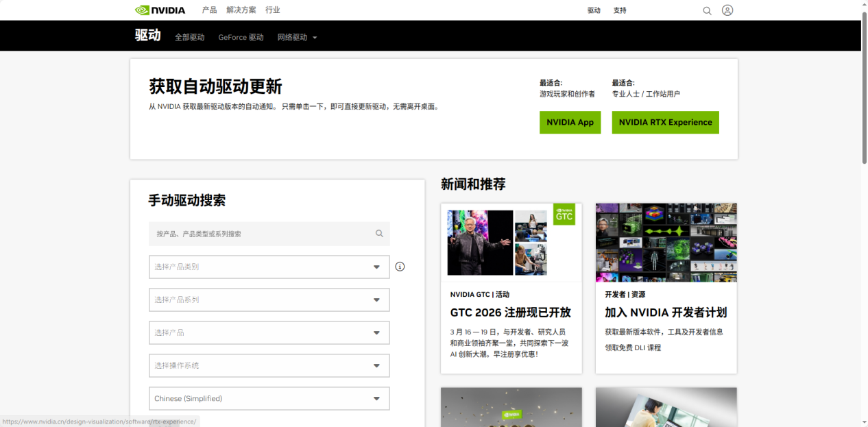The height and width of the screenshot is (427, 868).
Task: Click the NVIDIA App button
Action: [x=570, y=122]
